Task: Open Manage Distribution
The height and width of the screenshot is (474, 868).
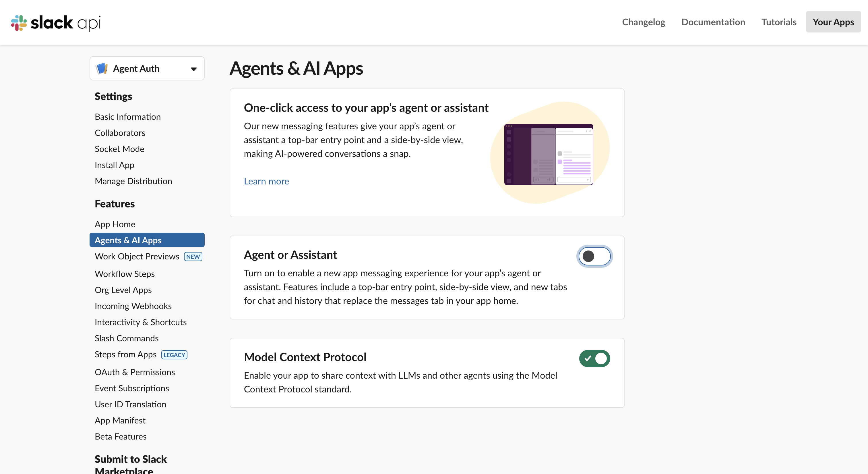Action: [133, 181]
